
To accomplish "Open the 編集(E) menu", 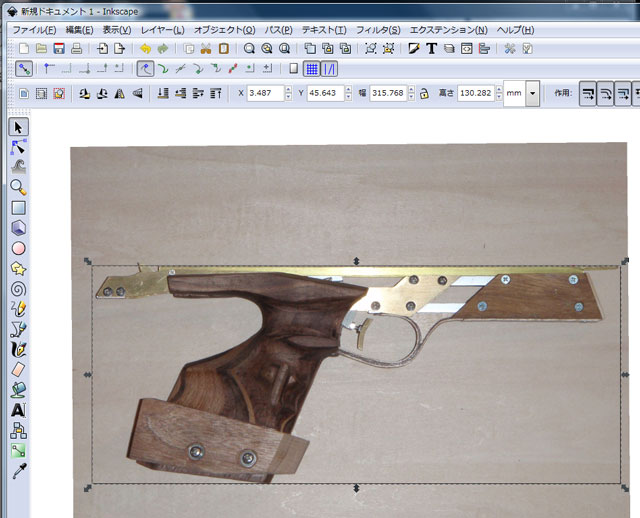I will pos(79,30).
